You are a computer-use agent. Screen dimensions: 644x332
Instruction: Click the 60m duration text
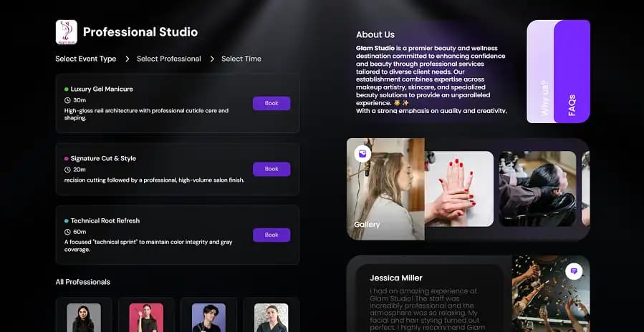[80, 232]
